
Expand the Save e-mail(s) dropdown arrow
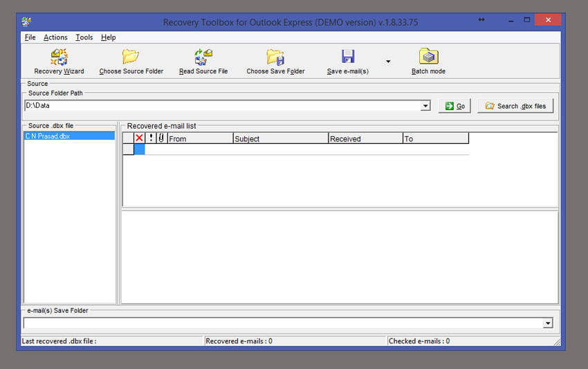click(x=388, y=61)
